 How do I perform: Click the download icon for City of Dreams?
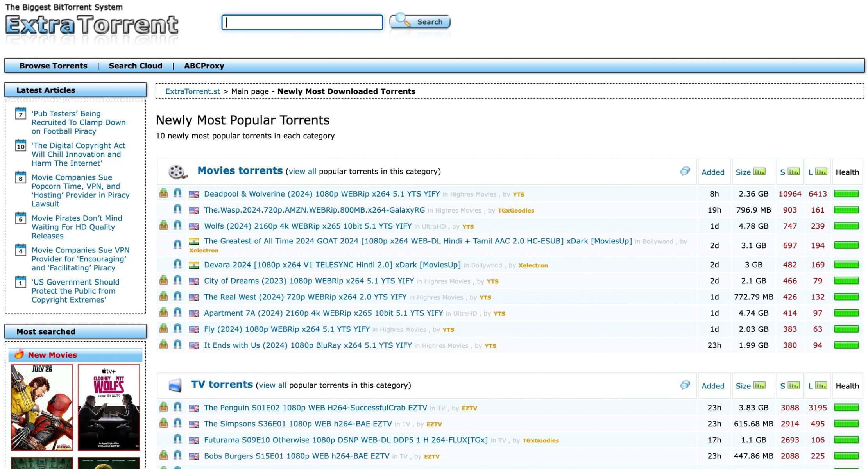pyautogui.click(x=164, y=280)
